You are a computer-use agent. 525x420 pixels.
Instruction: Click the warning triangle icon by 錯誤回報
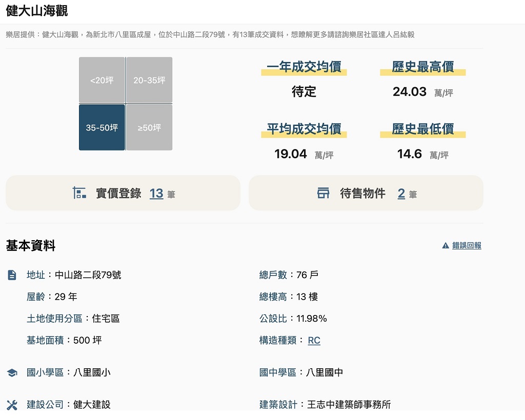pos(446,246)
